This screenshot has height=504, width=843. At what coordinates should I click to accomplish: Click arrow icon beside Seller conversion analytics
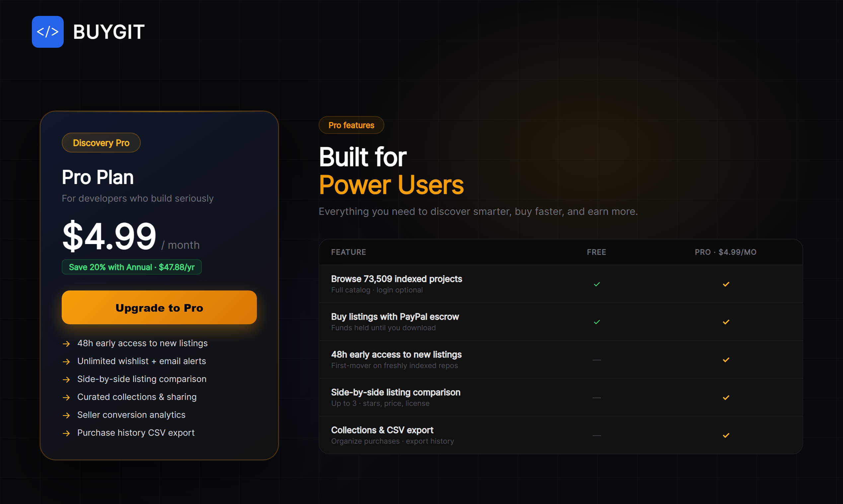[66, 415]
